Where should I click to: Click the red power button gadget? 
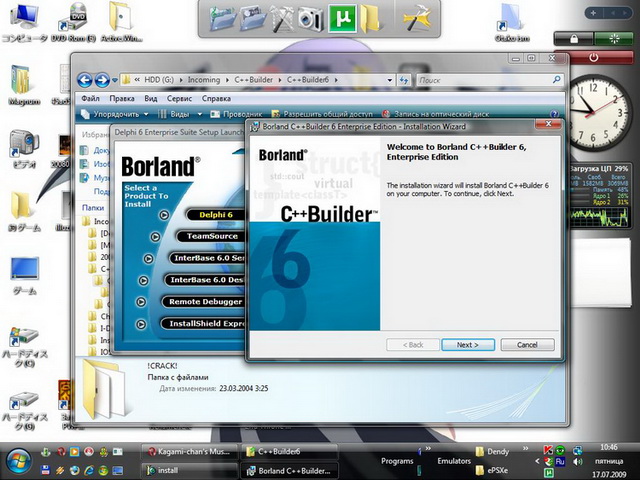594,58
